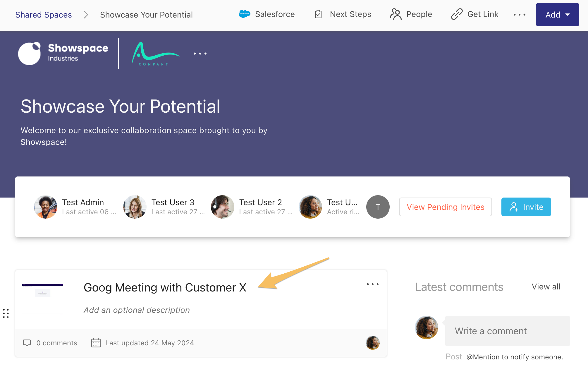588x367 pixels.
Task: Click the Get Link chain icon
Action: (x=457, y=14)
